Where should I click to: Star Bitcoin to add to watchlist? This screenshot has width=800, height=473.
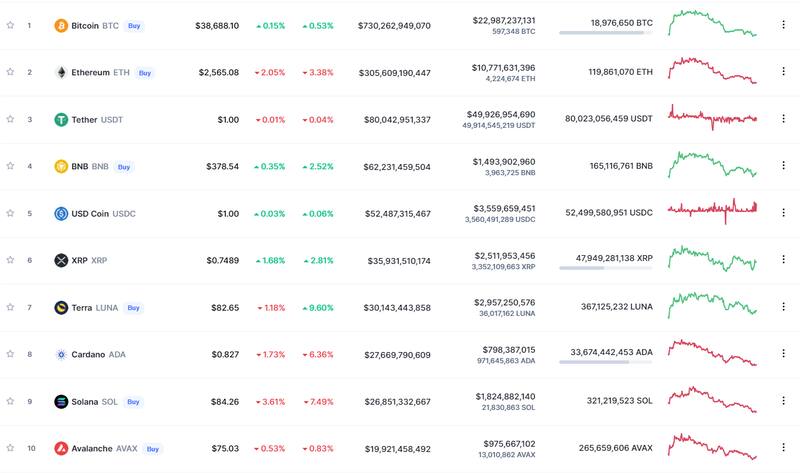pyautogui.click(x=10, y=25)
